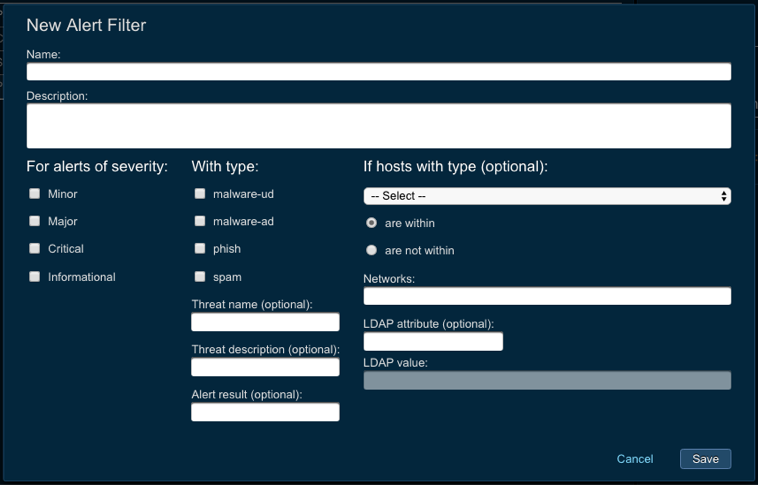Click the dropdown arrow of host type selector

723,196
